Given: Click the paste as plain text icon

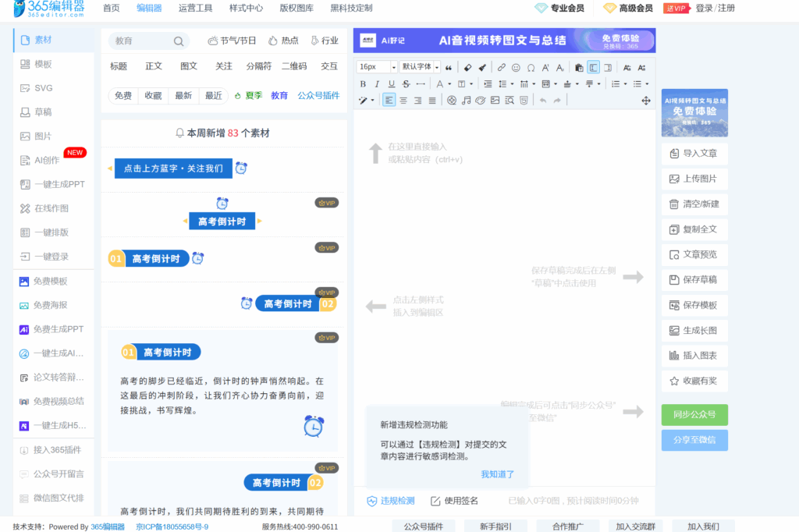Looking at the screenshot, I should [579, 67].
